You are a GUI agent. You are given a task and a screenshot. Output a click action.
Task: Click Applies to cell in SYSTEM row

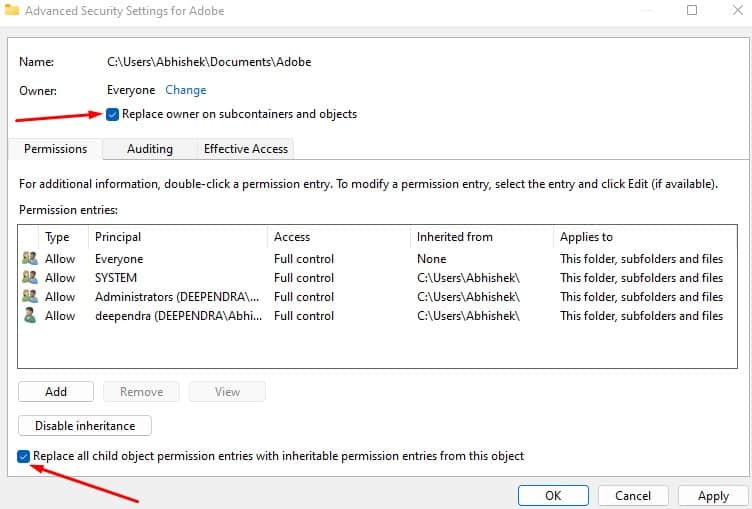coord(641,278)
